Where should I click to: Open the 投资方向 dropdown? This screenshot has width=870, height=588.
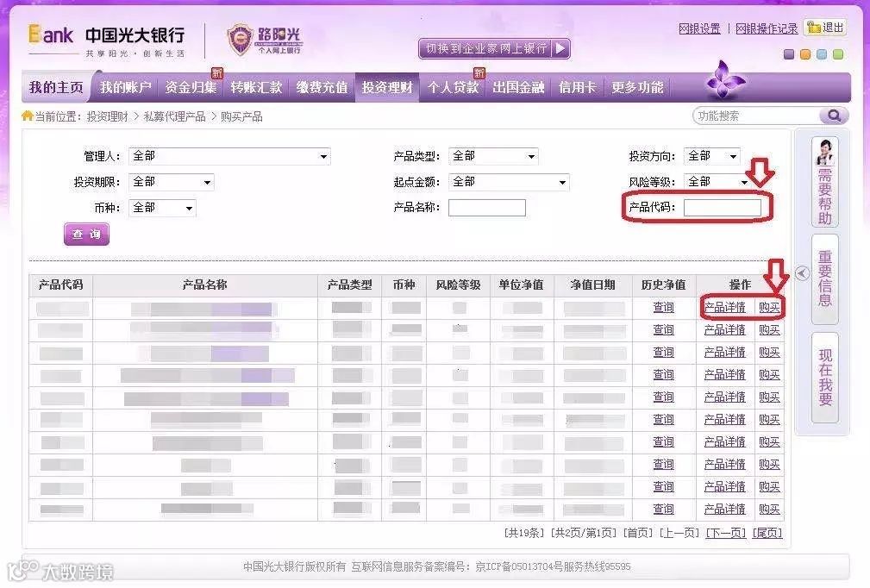pyautogui.click(x=712, y=156)
